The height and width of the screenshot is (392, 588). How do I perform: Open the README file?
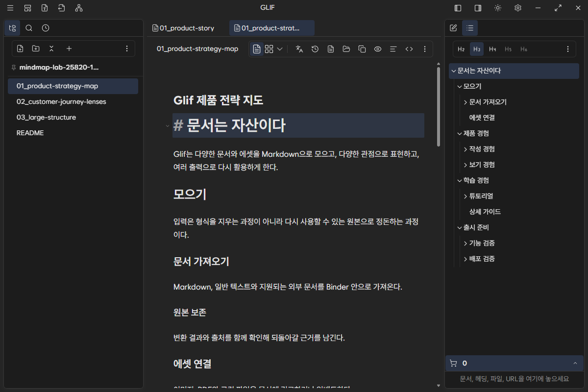(x=73, y=133)
